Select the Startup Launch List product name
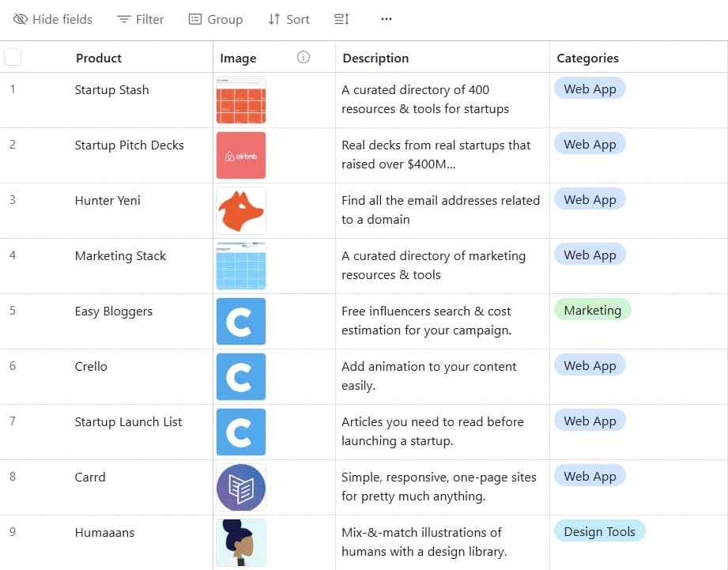The width and height of the screenshot is (728, 570). point(127,421)
